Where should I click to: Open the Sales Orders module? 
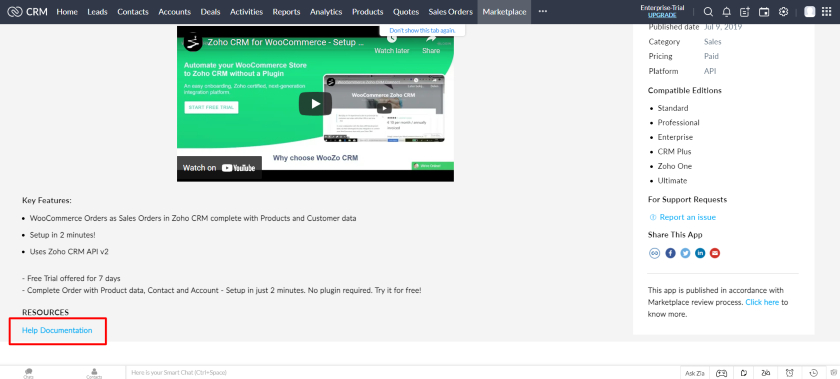(451, 12)
